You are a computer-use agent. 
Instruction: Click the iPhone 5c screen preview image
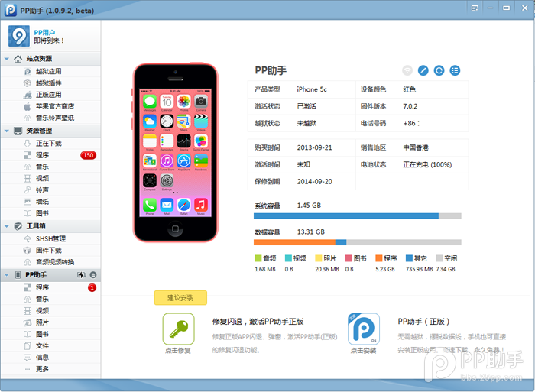(x=175, y=152)
